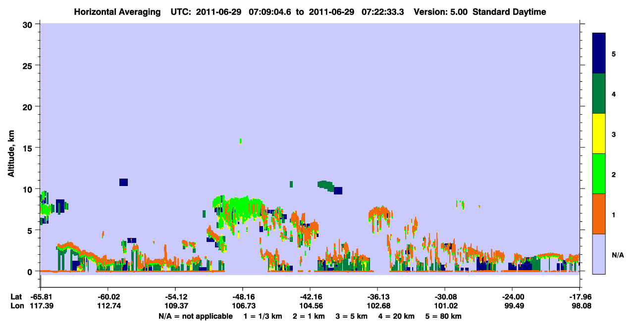The image size is (644, 330).
Task: Click the '3 = 5 km' legend note
Action: pos(352,316)
